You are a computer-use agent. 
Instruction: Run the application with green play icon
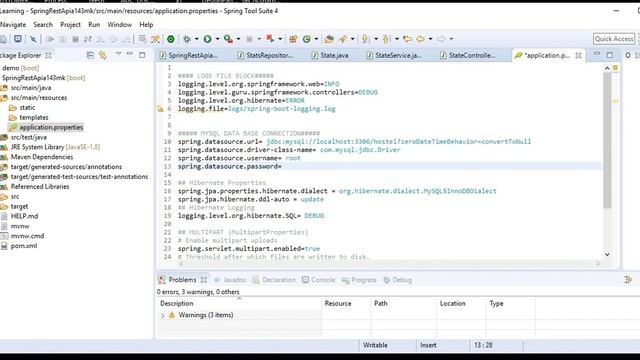coord(207,39)
